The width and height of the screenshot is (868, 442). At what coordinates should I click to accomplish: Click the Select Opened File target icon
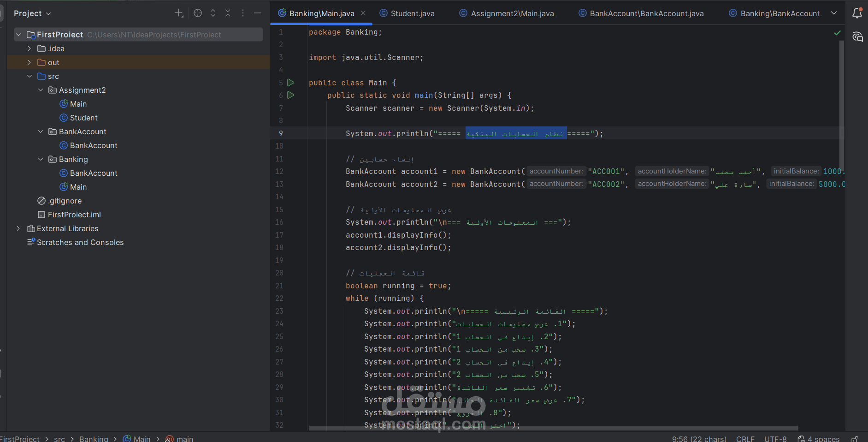[198, 13]
